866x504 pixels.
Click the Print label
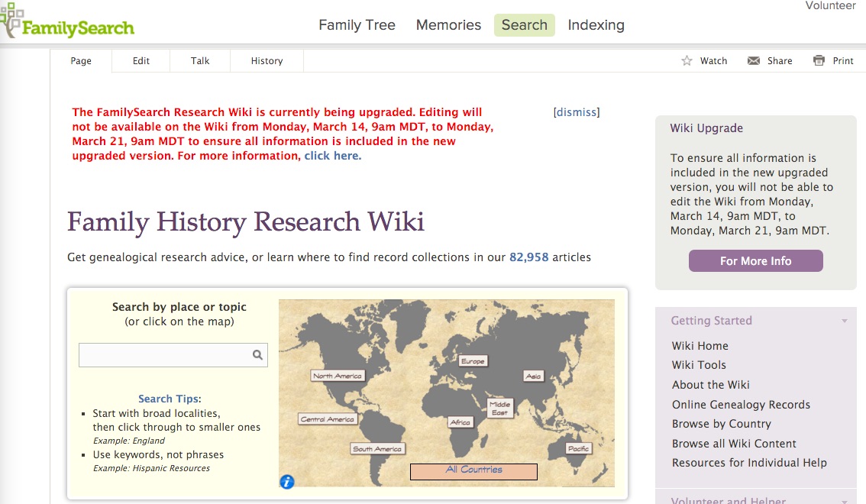pyautogui.click(x=843, y=61)
